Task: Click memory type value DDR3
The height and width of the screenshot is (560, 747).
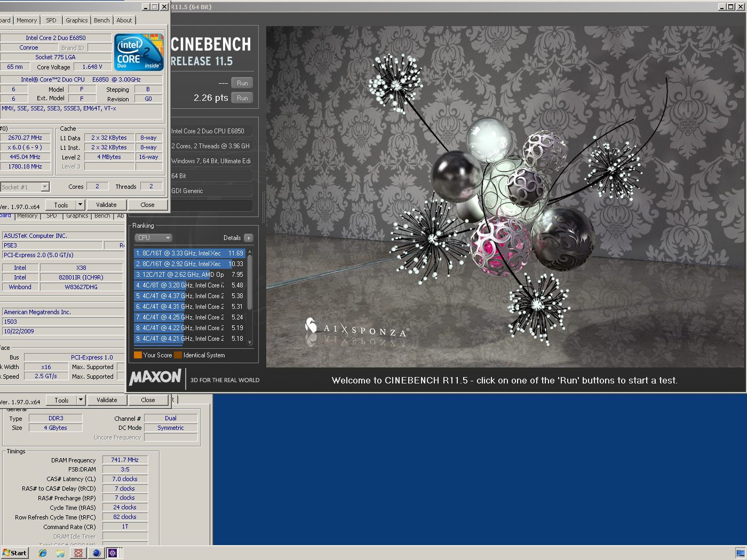Action: (56, 418)
